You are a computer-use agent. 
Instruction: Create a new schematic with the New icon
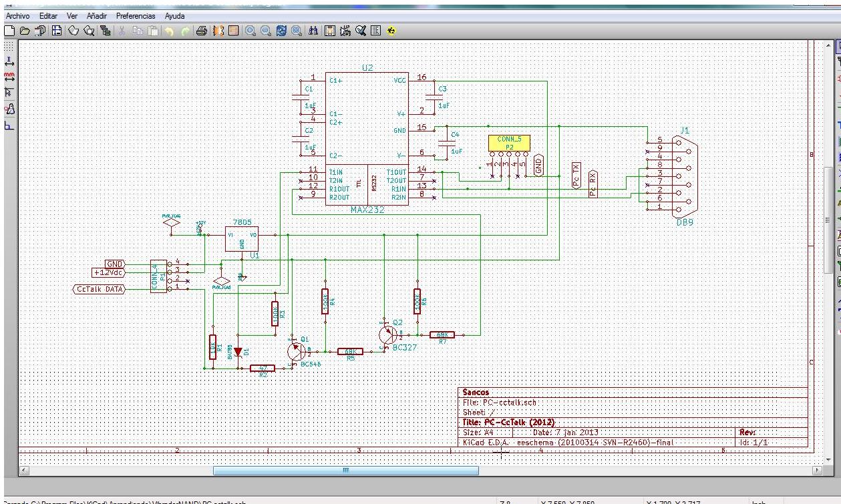pos(9,30)
